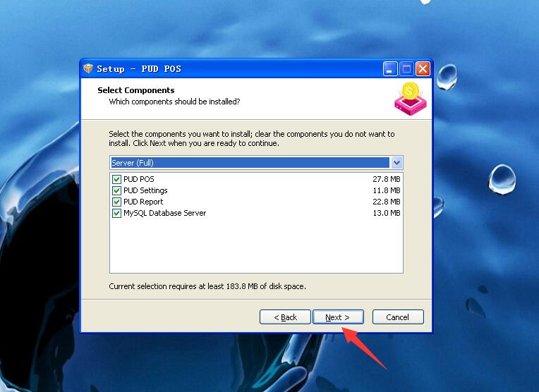Click empty area in components list

pos(256,245)
